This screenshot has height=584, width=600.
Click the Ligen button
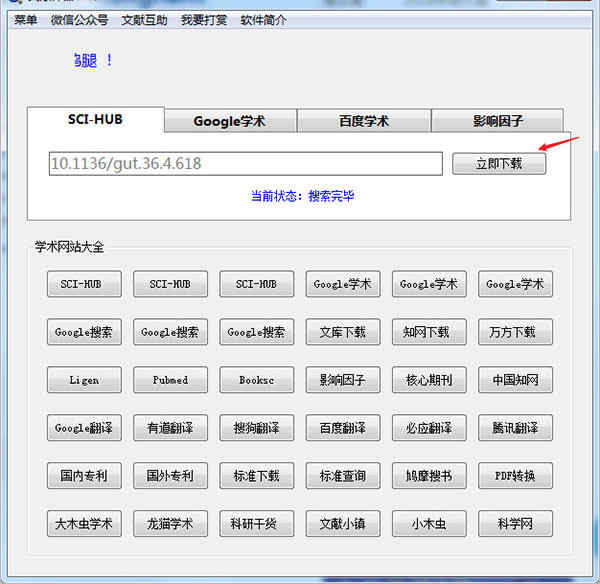84,380
